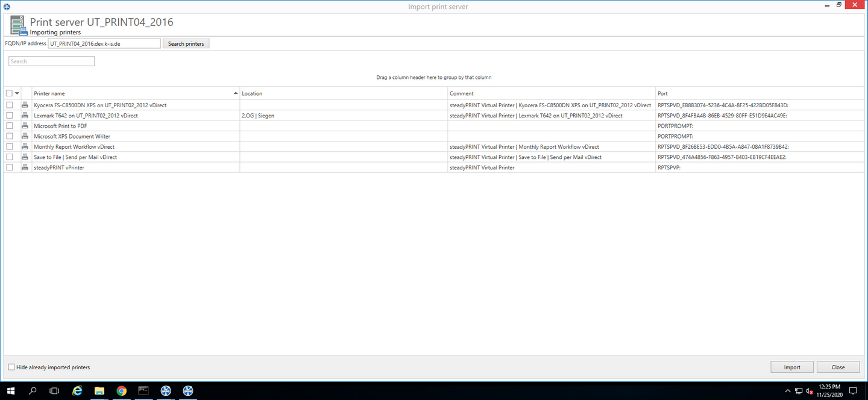Click the Search printers button
The image size is (868, 400).
point(186,43)
